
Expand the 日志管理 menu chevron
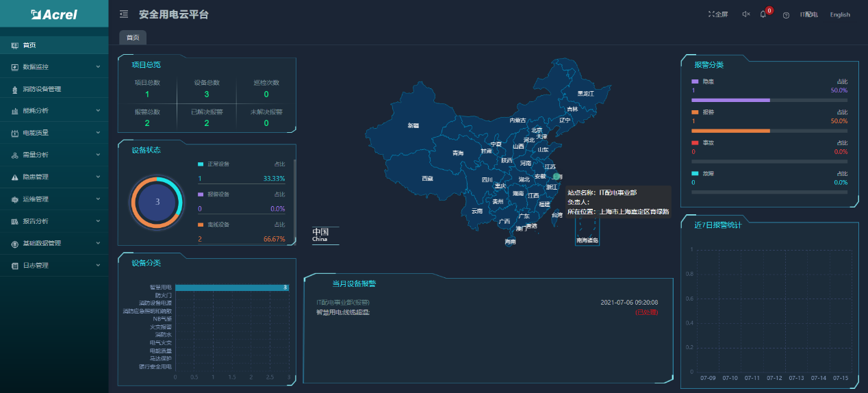coord(98,265)
